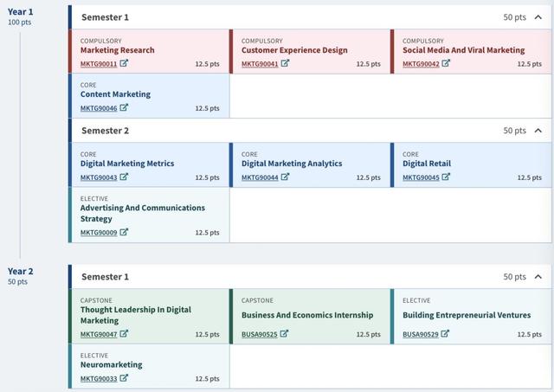This screenshot has height=392, width=554.
Task: Select the Digital Retail subject title
Action: pos(427,164)
